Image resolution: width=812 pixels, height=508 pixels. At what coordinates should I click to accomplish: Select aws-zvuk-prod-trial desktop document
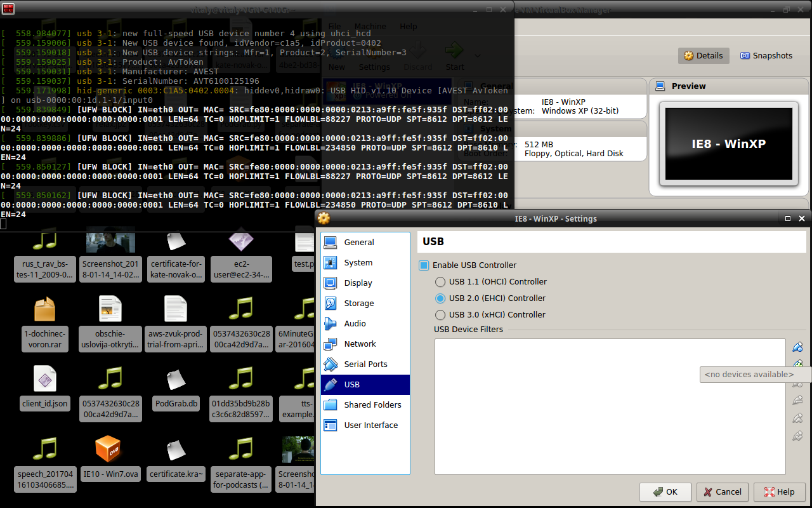point(176,324)
